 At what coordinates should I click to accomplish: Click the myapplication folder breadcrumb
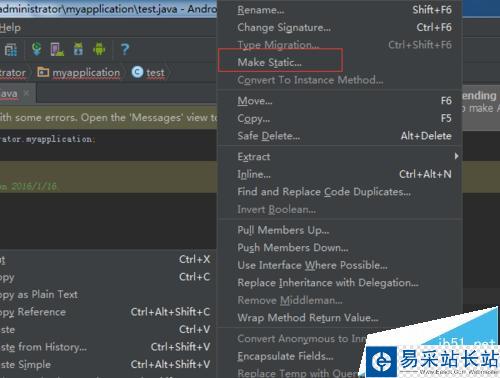pyautogui.click(x=79, y=72)
